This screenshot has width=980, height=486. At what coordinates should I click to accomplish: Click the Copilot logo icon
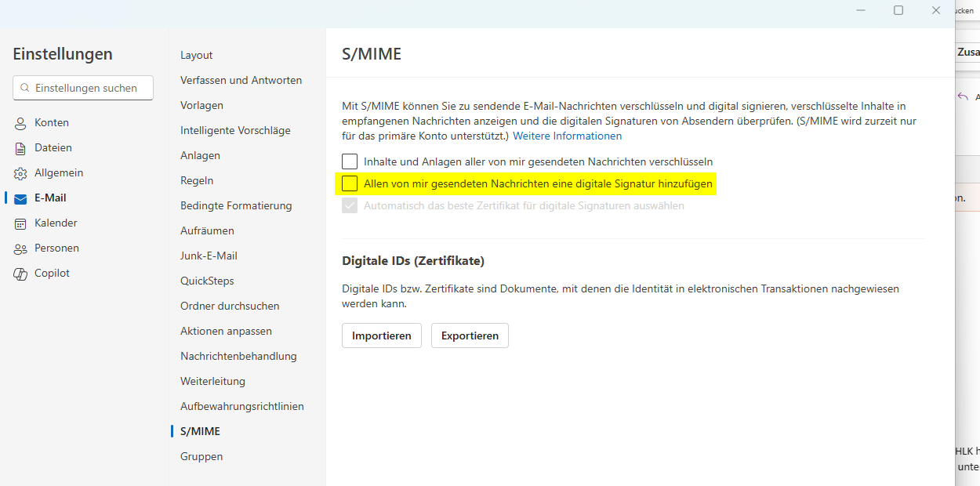(20, 274)
